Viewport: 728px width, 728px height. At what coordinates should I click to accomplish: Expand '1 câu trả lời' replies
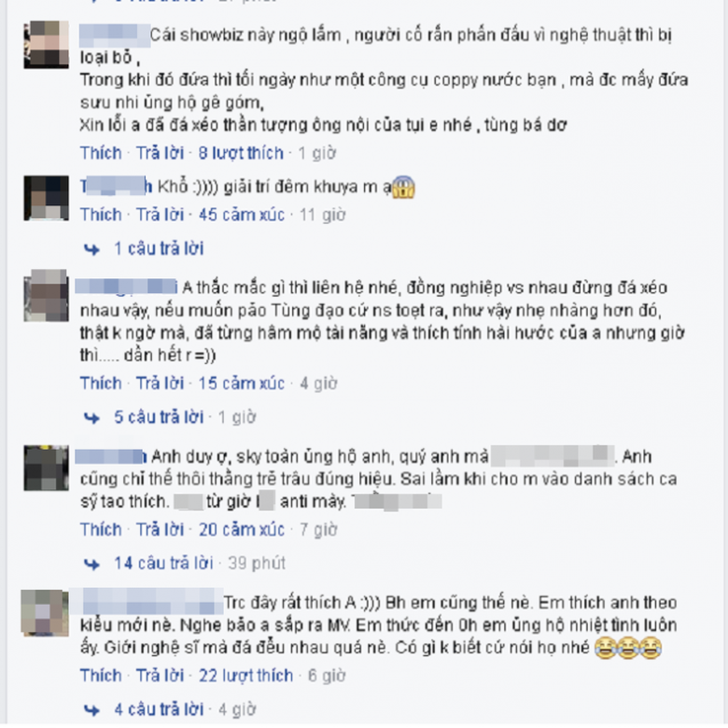coord(159,249)
